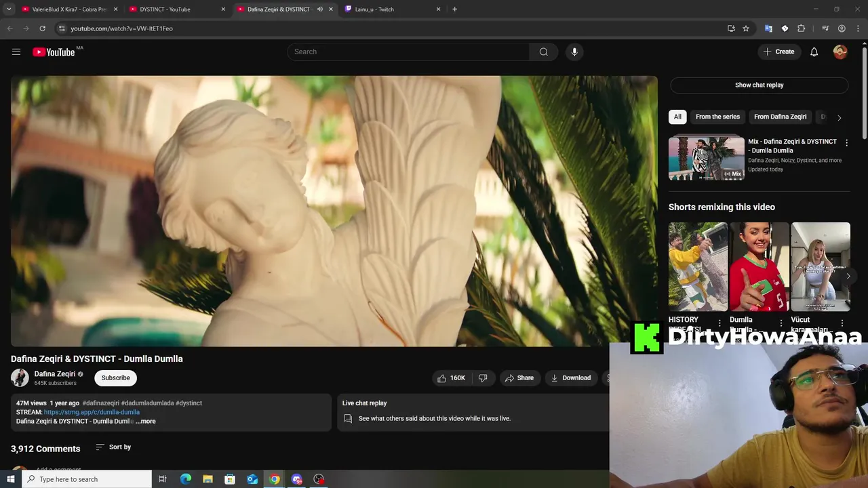Open media controls icon in toolbar
Screen dimensions: 868x488
[x=825, y=28]
